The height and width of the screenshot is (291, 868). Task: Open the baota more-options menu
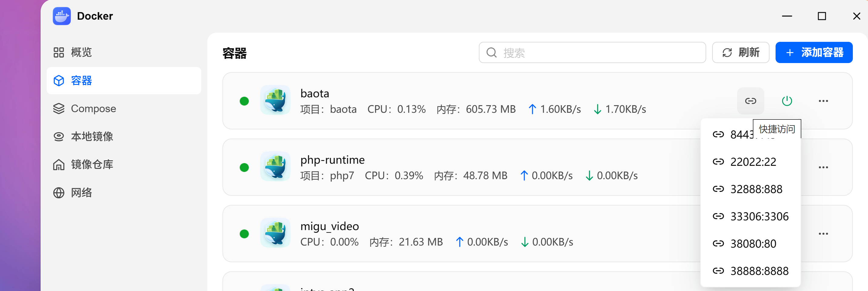point(823,101)
